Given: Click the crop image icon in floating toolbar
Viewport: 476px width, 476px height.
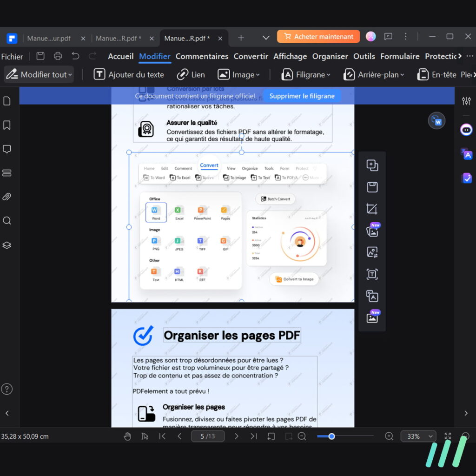Looking at the screenshot, I should coord(372,209).
